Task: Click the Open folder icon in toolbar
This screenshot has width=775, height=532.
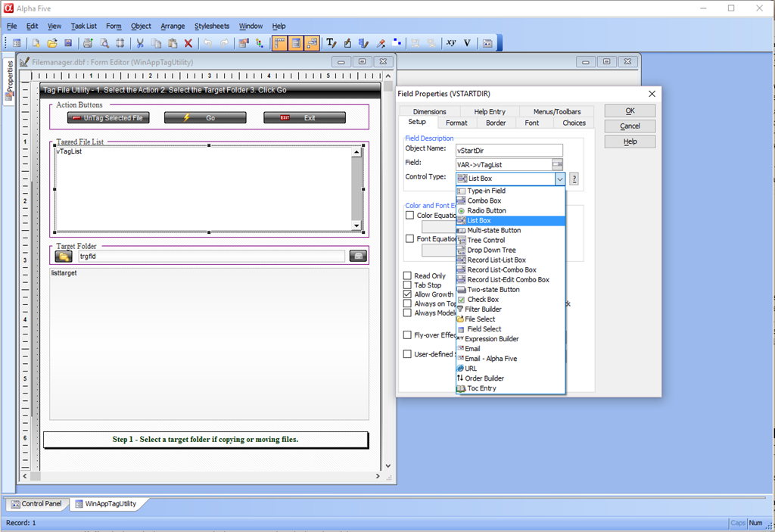Action: pyautogui.click(x=52, y=43)
